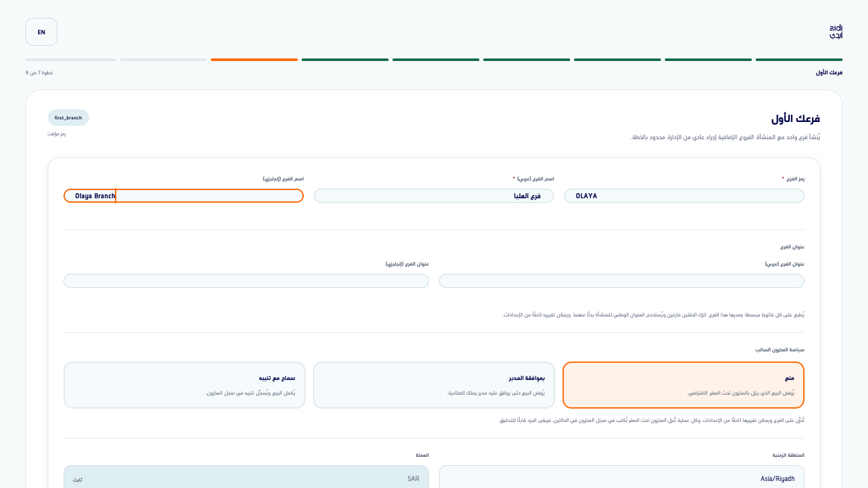Click the ثابت tag in currency field
Image resolution: width=868 pixels, height=488 pixels.
(x=78, y=479)
